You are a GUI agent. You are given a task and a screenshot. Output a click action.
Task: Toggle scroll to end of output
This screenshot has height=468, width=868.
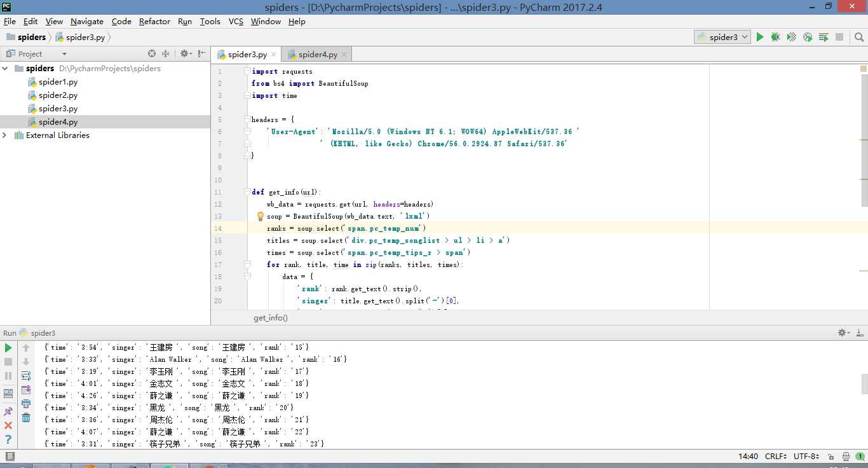26,390
